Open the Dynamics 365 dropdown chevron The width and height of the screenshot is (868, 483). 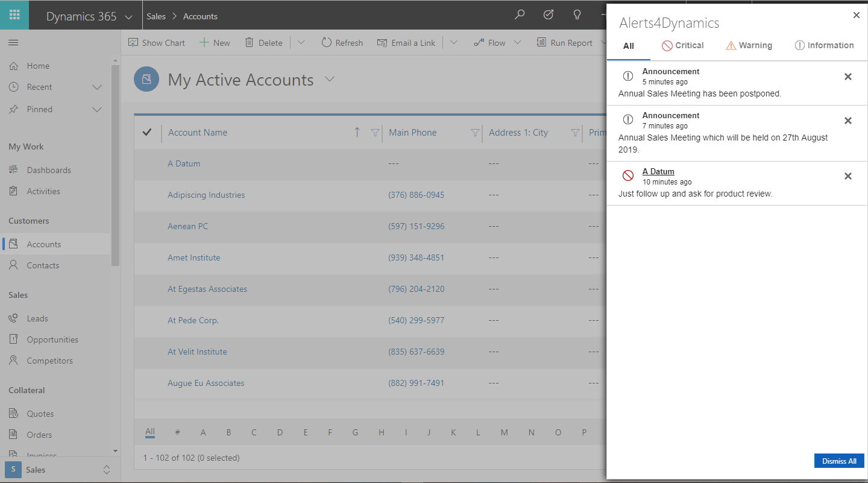pos(128,17)
